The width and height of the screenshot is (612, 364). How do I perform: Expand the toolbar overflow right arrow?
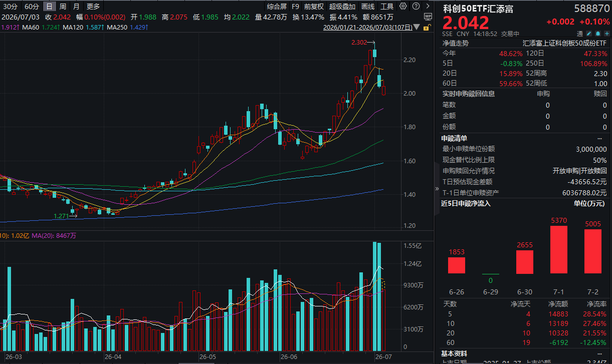tap(428, 6)
